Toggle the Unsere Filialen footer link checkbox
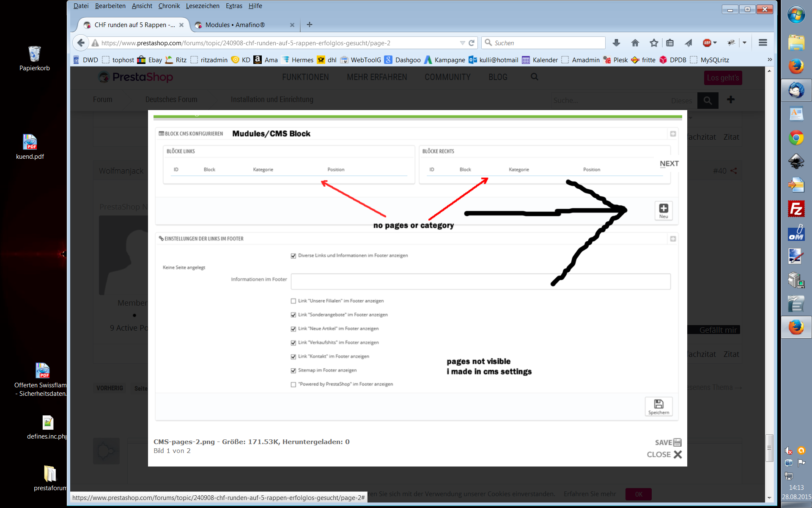The height and width of the screenshot is (508, 812). [293, 301]
